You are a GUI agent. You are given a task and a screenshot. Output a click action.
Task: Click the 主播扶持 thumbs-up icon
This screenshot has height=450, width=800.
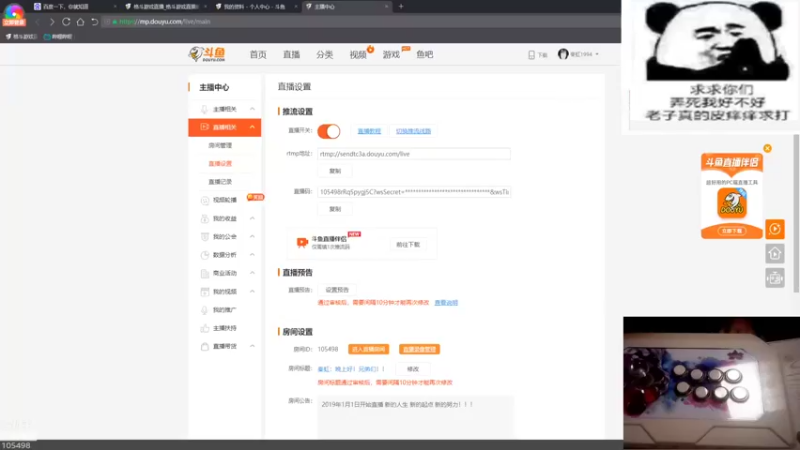click(205, 328)
